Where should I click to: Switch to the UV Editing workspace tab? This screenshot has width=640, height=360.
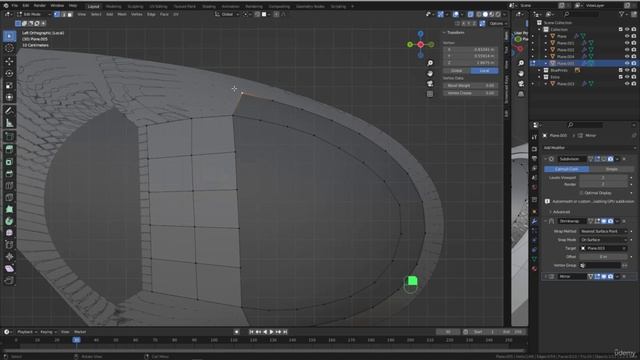tap(158, 7)
